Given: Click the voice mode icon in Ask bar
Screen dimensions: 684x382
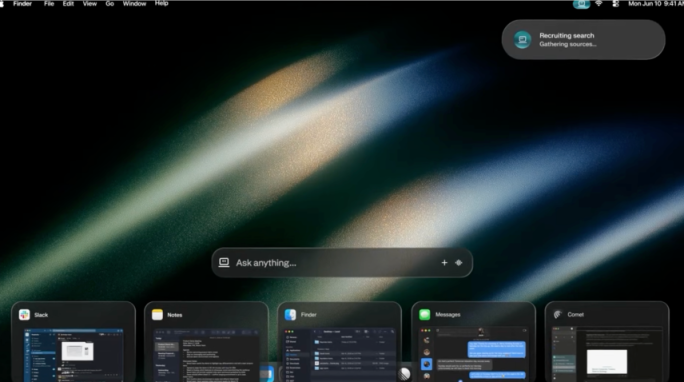Looking at the screenshot, I should coord(458,263).
